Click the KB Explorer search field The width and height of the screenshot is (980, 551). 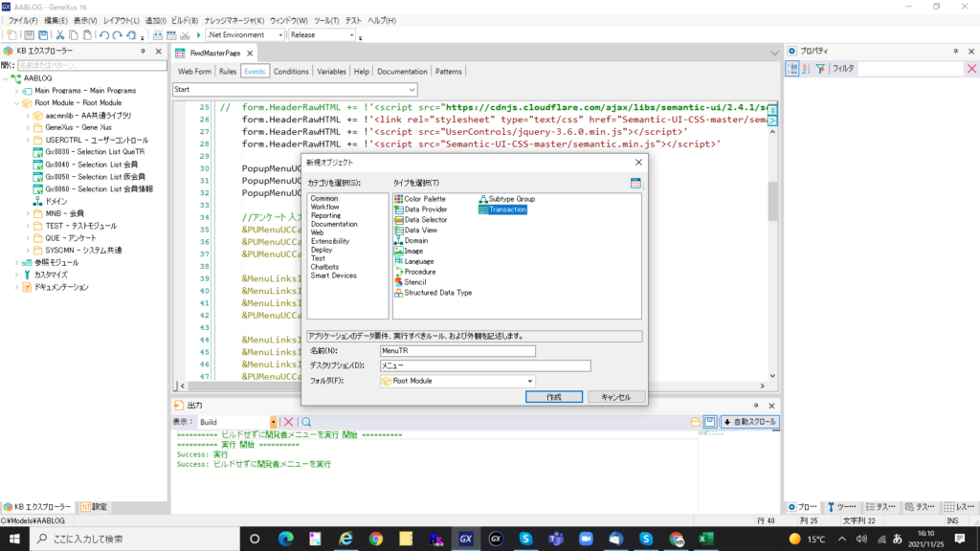click(91, 65)
